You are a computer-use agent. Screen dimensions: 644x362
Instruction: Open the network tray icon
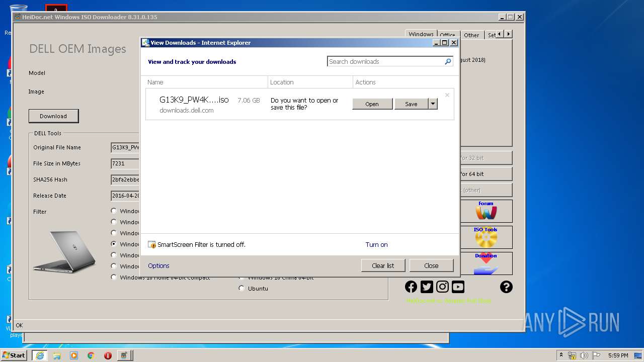(x=572, y=355)
